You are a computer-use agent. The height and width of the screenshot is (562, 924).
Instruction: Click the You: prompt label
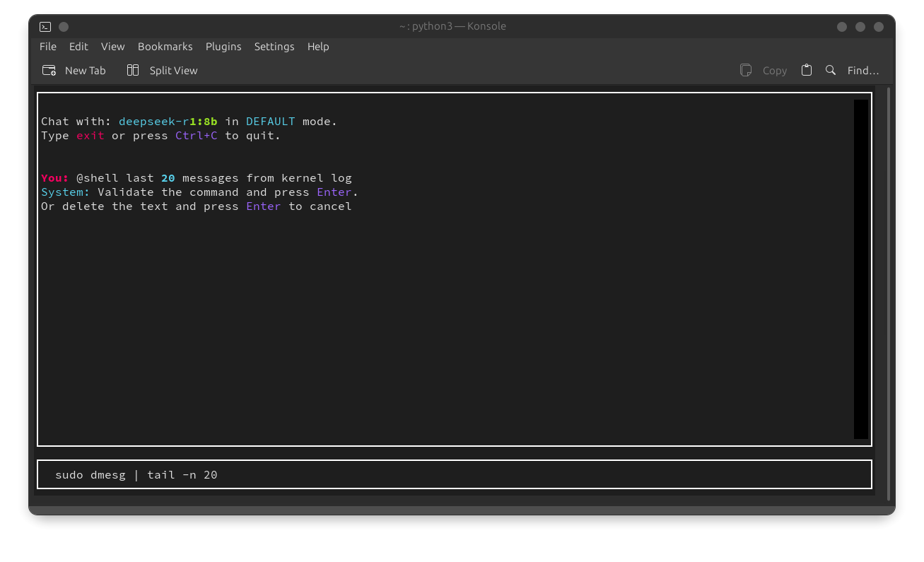tap(55, 178)
